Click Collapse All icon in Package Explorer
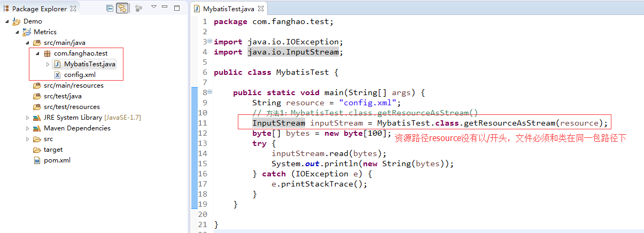 click(110, 8)
